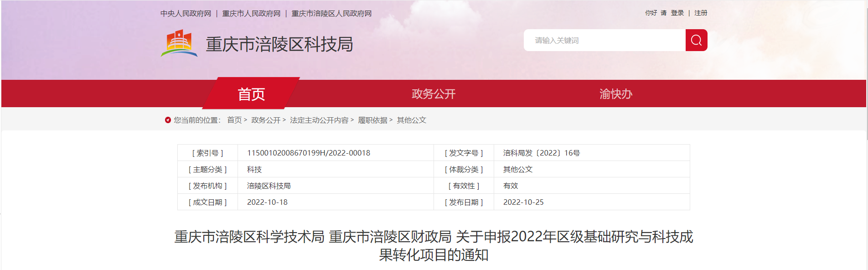Click the red search magnifier icon
This screenshot has height=270, width=868.
point(696,40)
